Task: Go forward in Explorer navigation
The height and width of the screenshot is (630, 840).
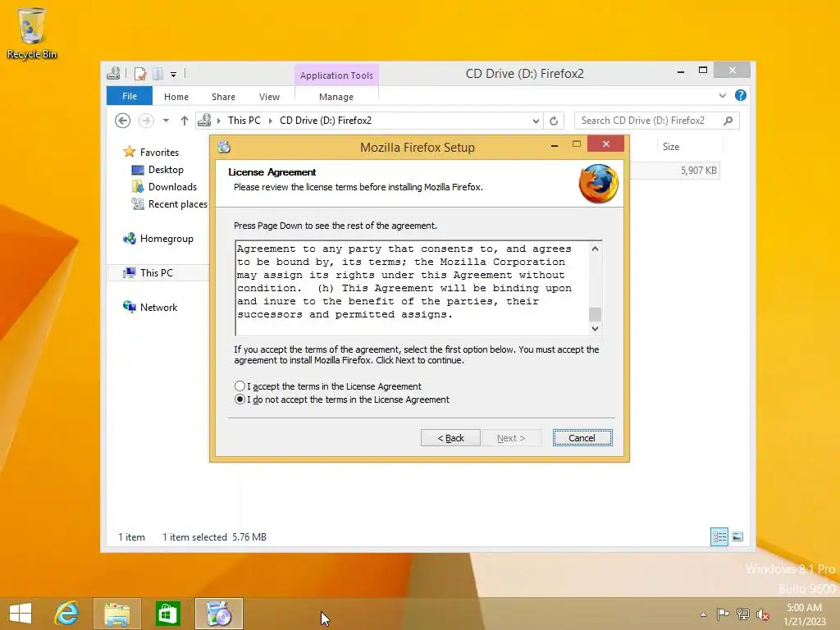Action: pos(146,121)
